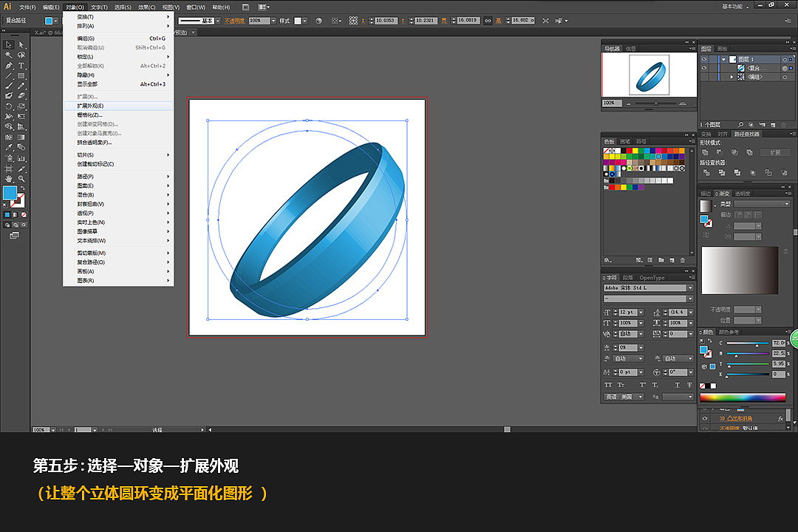
Task: Switch to the 透明度 tab
Action: tap(743, 194)
